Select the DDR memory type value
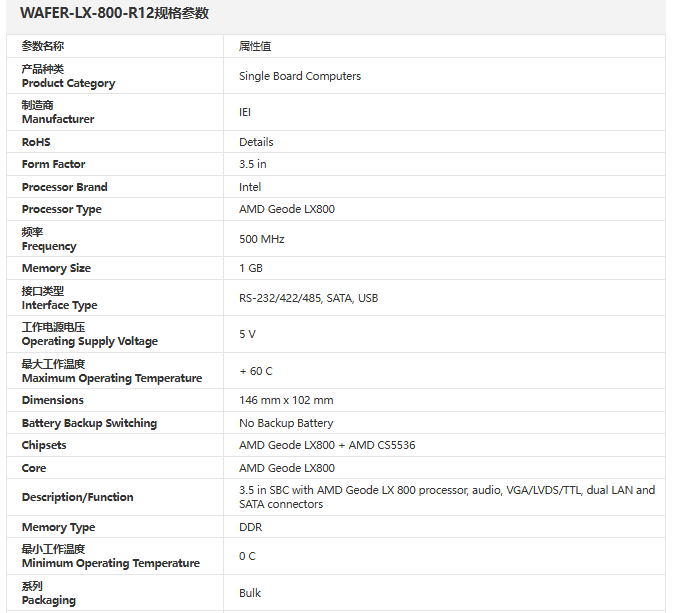Viewport: 673px width, 613px height. tap(250, 527)
